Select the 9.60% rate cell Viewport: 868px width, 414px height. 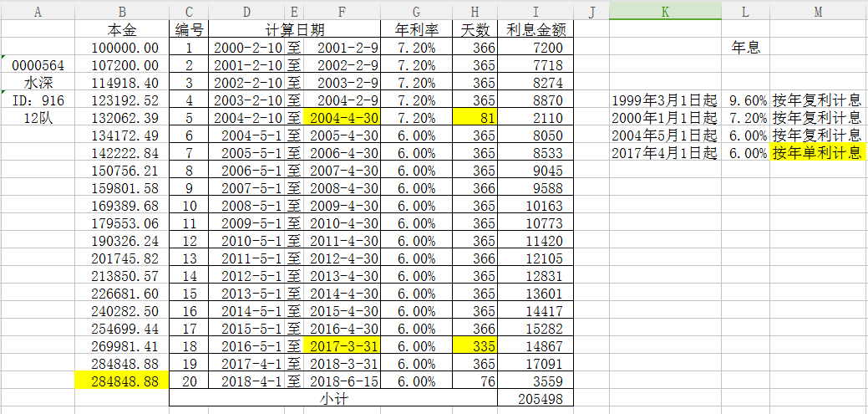pyautogui.click(x=744, y=100)
